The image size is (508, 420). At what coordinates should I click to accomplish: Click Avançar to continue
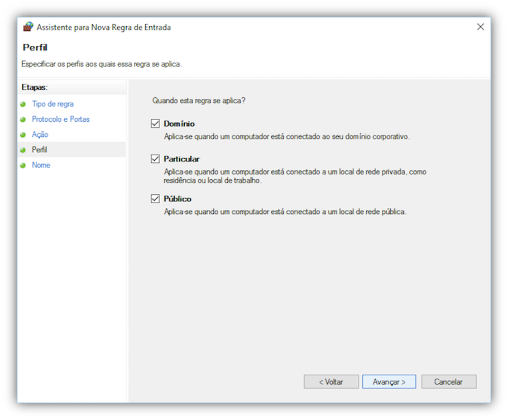coord(389,382)
